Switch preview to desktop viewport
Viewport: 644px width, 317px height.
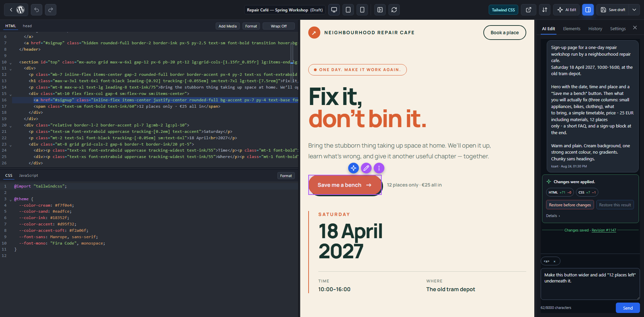334,10
